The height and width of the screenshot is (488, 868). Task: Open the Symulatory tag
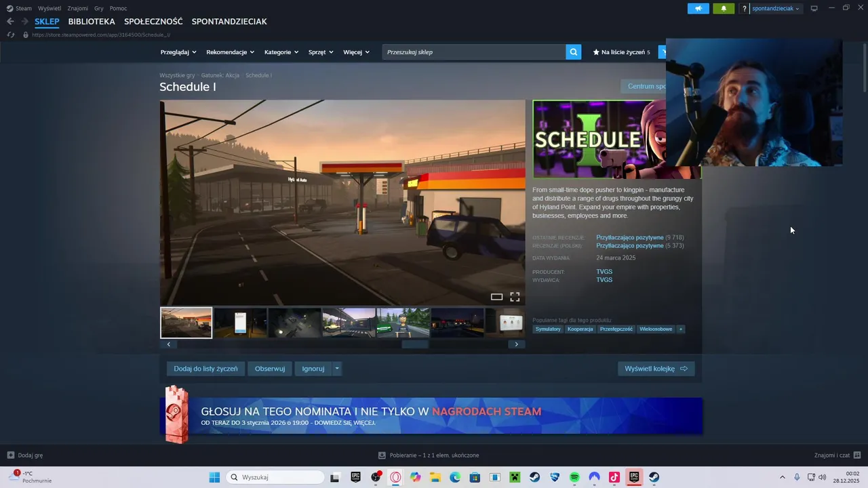[x=548, y=329]
